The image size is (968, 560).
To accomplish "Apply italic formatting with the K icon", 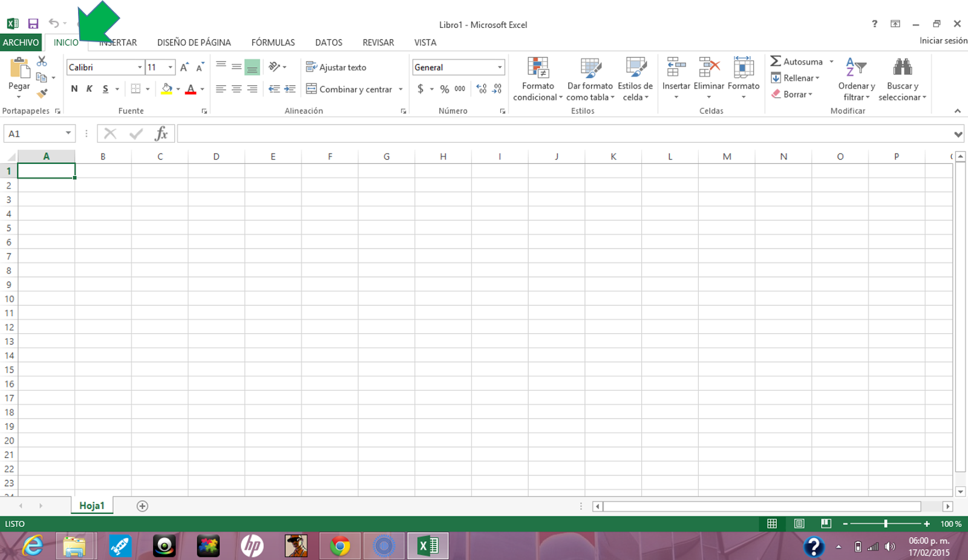I will pos(89,88).
